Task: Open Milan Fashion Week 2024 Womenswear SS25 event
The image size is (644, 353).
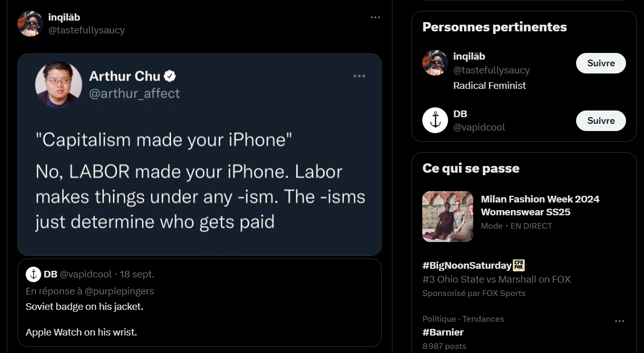Action: tap(540, 205)
